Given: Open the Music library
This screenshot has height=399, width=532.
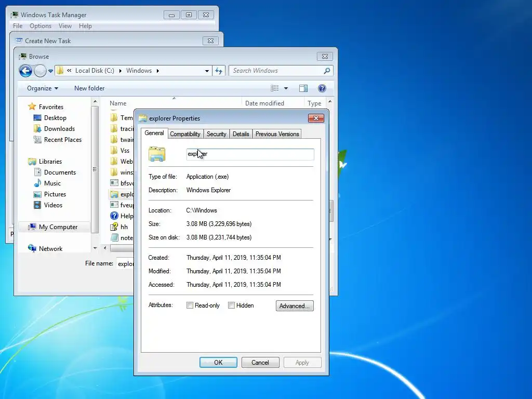Looking at the screenshot, I should click(x=52, y=183).
